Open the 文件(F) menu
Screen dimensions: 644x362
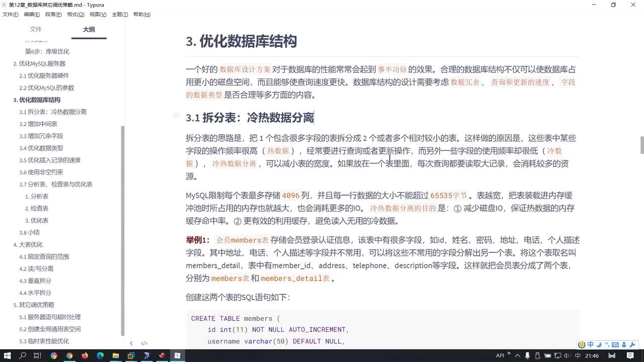[x=11, y=15]
